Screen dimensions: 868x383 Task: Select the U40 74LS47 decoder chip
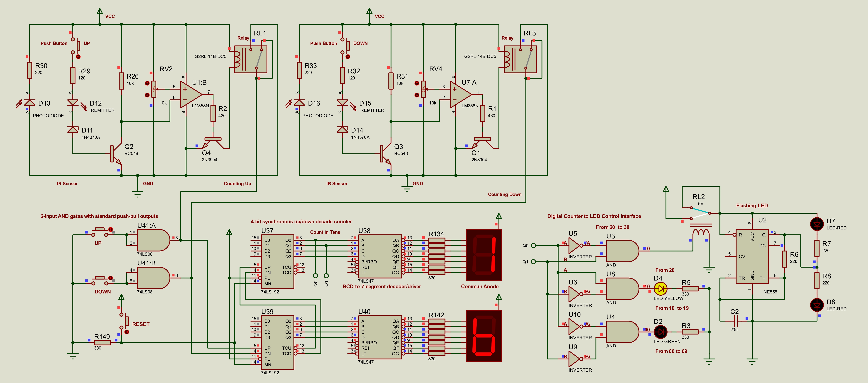click(380, 337)
